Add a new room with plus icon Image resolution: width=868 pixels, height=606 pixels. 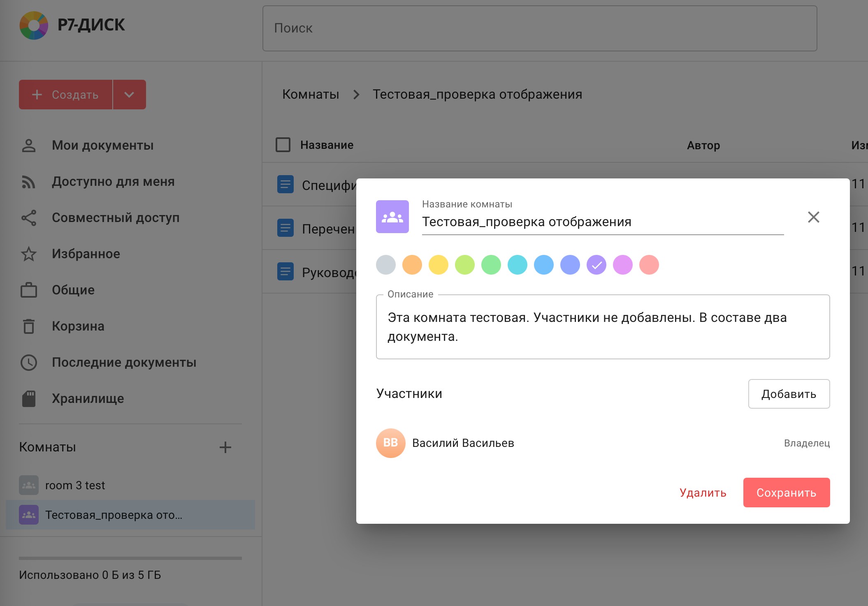click(225, 447)
